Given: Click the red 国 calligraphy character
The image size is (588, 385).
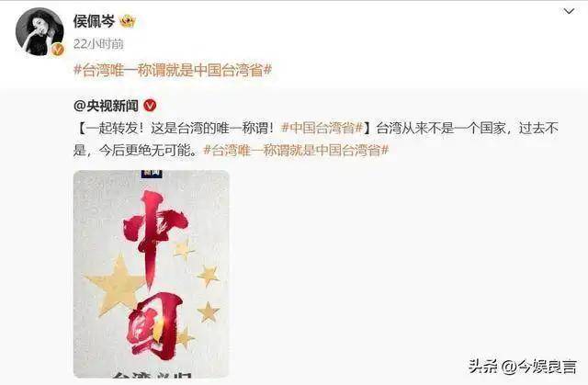Looking at the screenshot, I should click(x=154, y=325).
